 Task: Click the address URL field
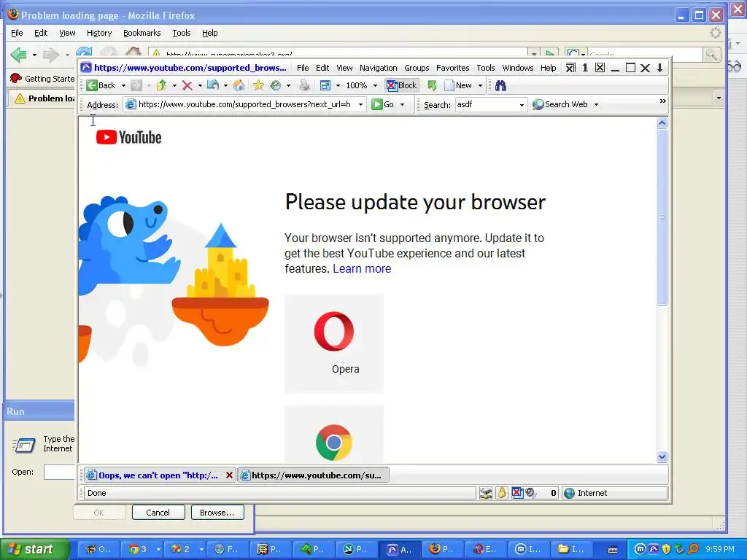click(244, 104)
